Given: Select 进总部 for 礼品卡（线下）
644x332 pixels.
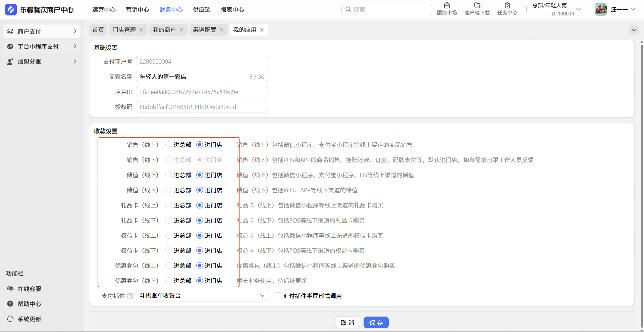Looking at the screenshot, I should point(169,221).
